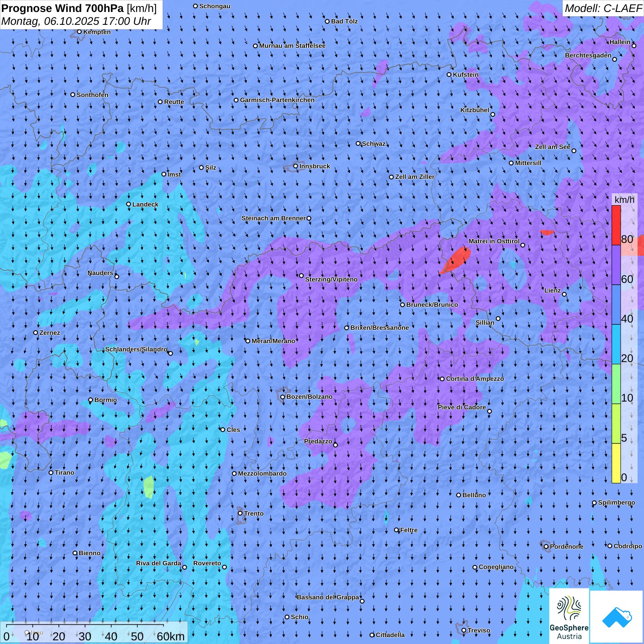This screenshot has width=644, height=644.
Task: Click the 'Riva del Garda' label
Action: tap(159, 563)
